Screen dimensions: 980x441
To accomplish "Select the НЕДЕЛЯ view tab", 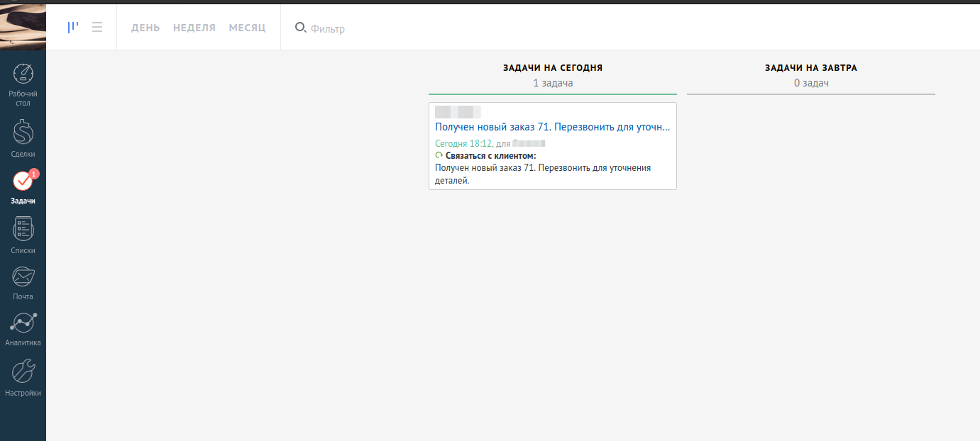I will tap(194, 28).
